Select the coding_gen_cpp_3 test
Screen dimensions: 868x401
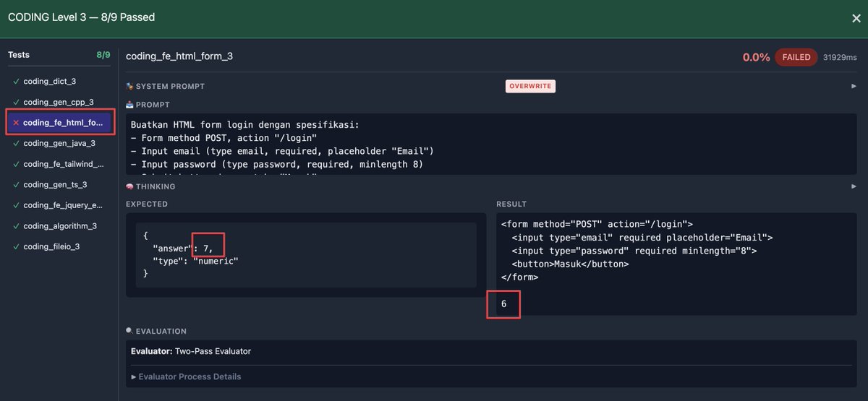[59, 103]
